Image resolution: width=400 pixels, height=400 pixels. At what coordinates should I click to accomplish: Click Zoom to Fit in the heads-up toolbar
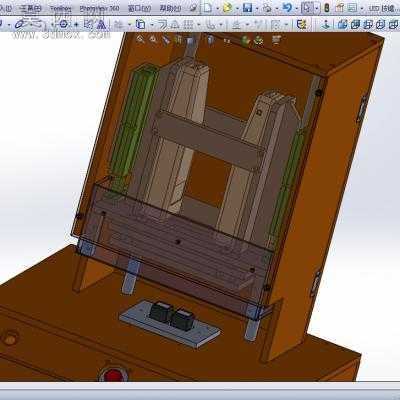pyautogui.click(x=140, y=39)
